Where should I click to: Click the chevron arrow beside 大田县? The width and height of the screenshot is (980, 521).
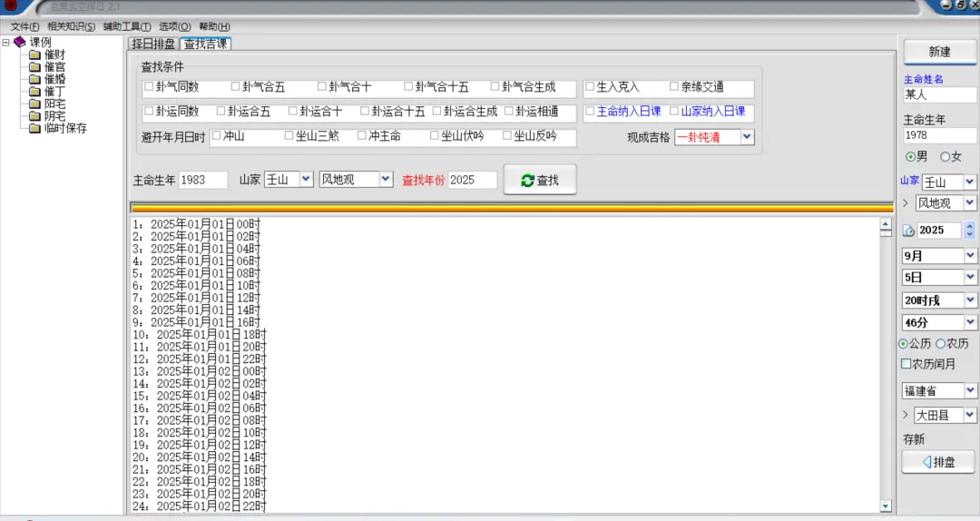coord(906,415)
